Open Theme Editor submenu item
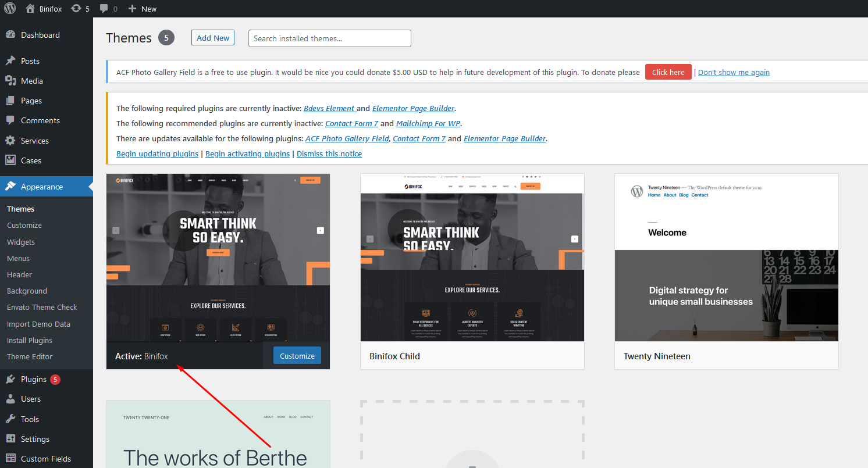The image size is (868, 468). point(30,356)
